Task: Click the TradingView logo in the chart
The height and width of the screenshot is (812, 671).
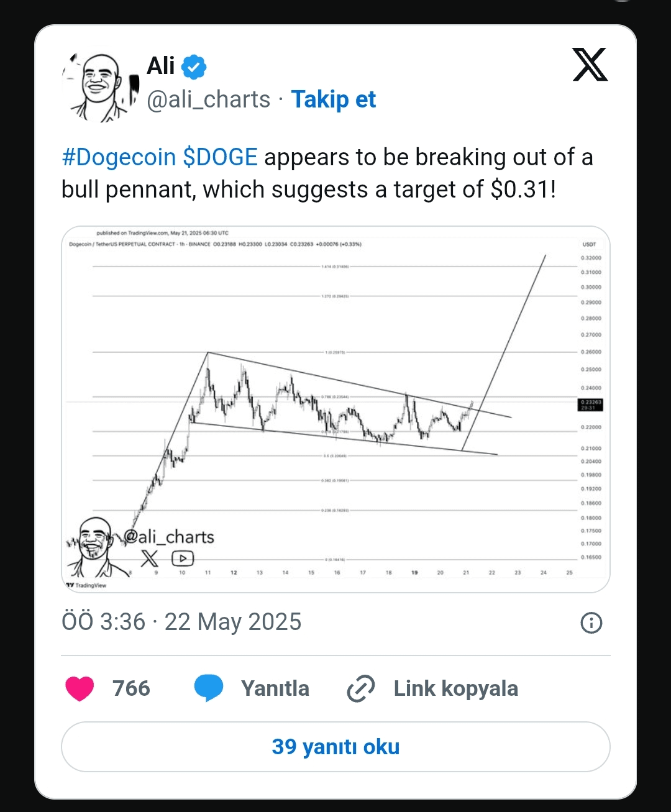Action: coord(86,585)
